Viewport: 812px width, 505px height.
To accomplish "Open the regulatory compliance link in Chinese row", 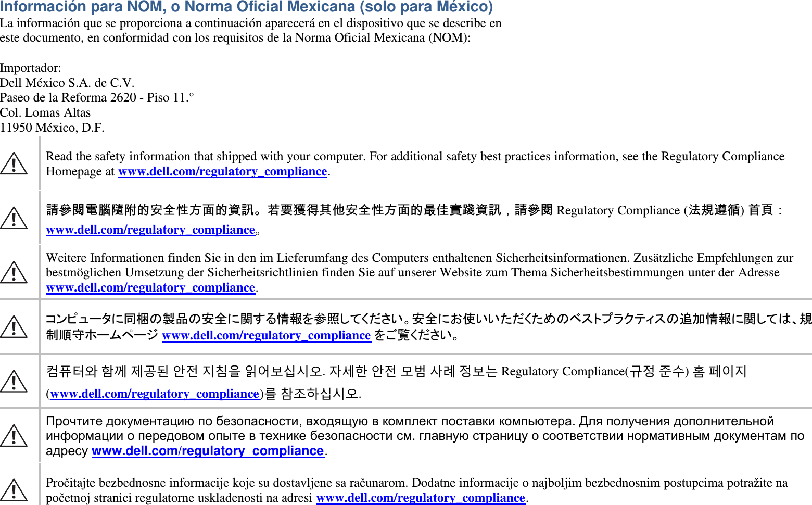I will point(150,230).
